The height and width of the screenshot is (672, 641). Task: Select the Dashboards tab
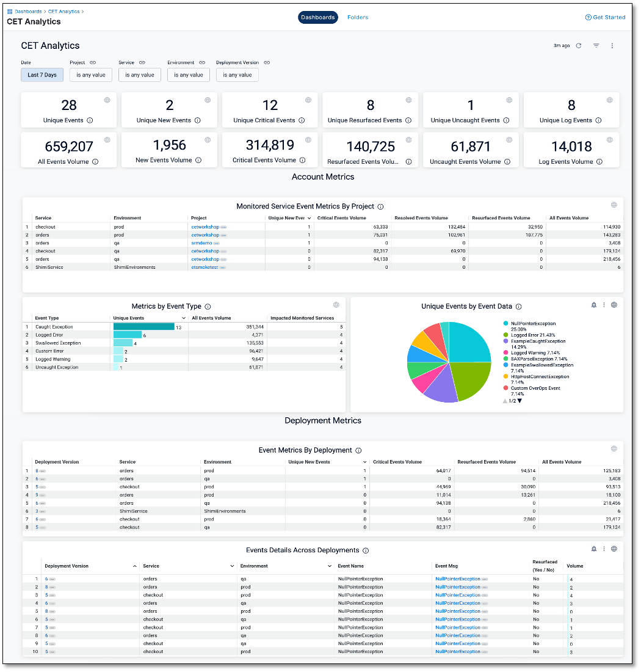pyautogui.click(x=317, y=17)
